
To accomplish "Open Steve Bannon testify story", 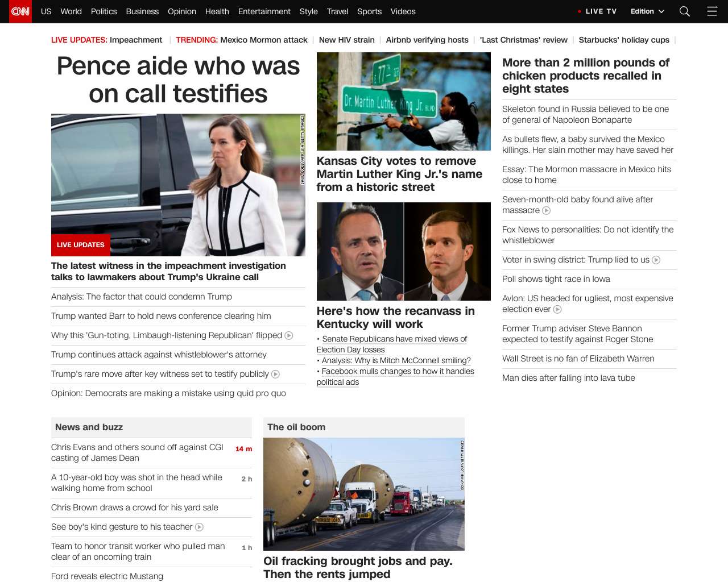I will click(x=577, y=334).
